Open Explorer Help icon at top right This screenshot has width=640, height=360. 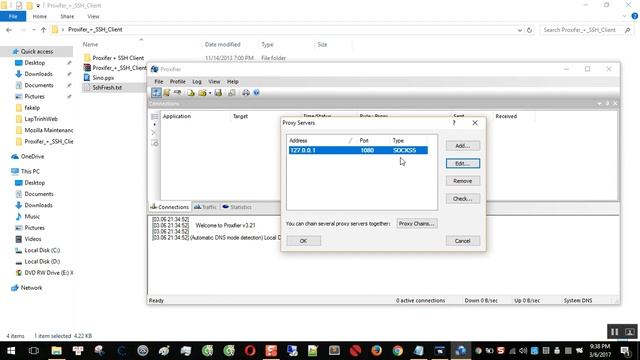(635, 16)
